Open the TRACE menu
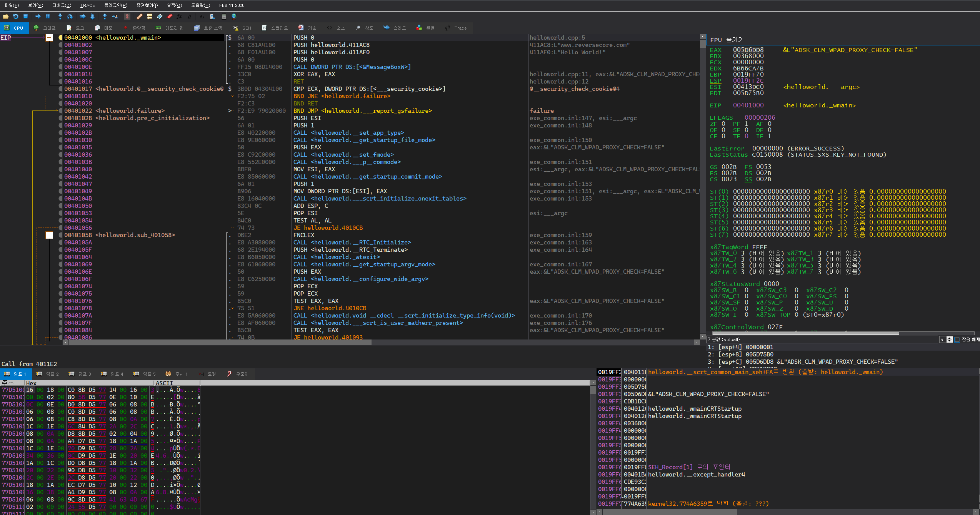 click(87, 5)
